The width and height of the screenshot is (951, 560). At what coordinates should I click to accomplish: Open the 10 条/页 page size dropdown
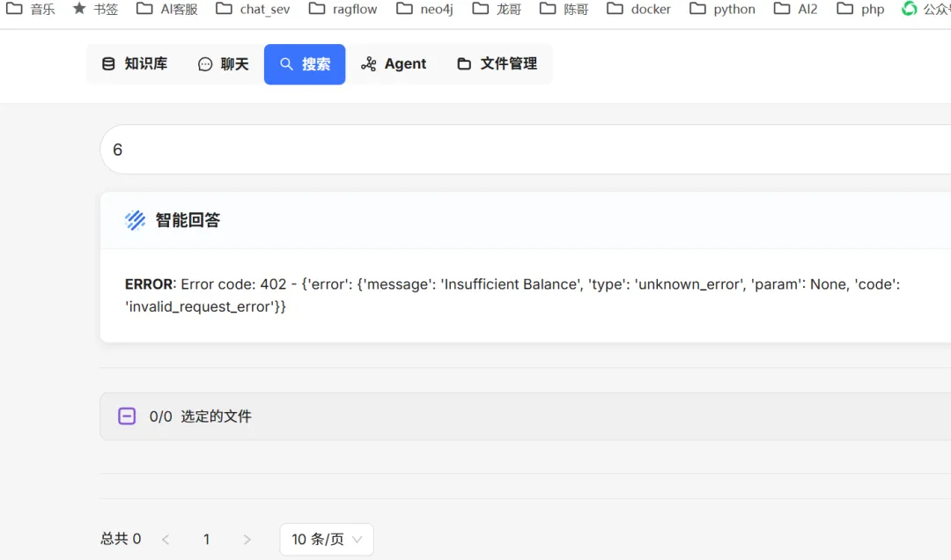(327, 540)
